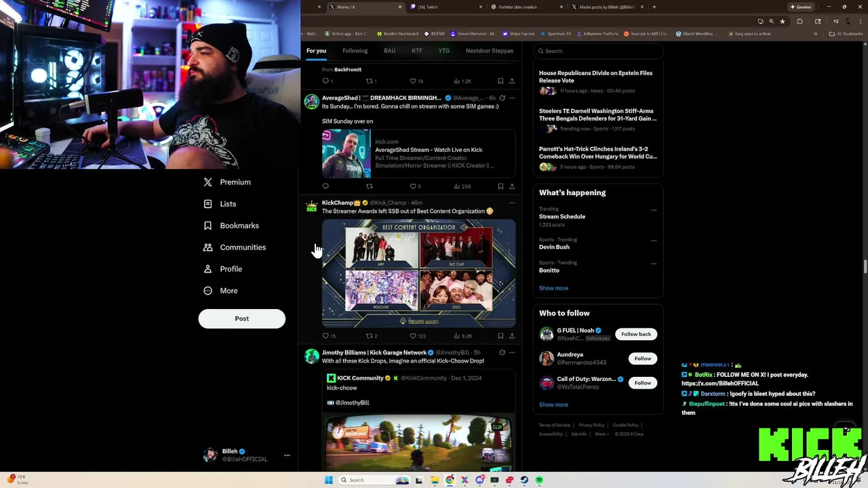Open the KickBot Dashboard bookmark
Viewport: 868px width, 488px height.
click(x=397, y=33)
